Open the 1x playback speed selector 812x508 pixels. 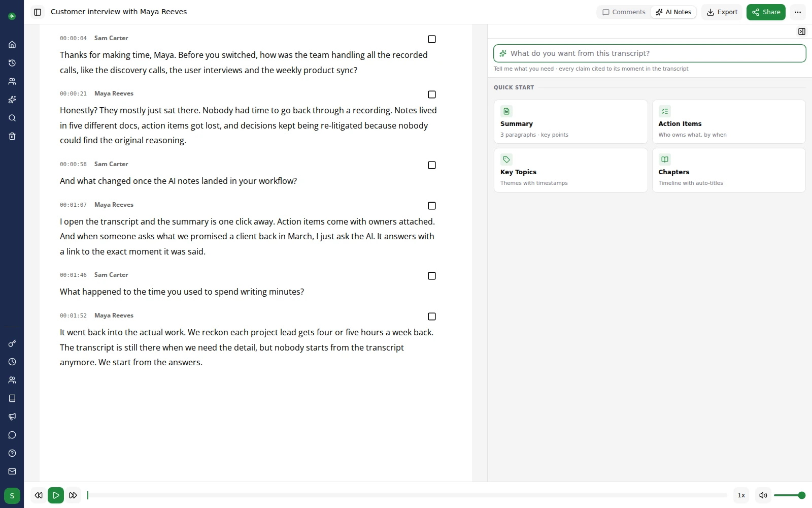[741, 495]
